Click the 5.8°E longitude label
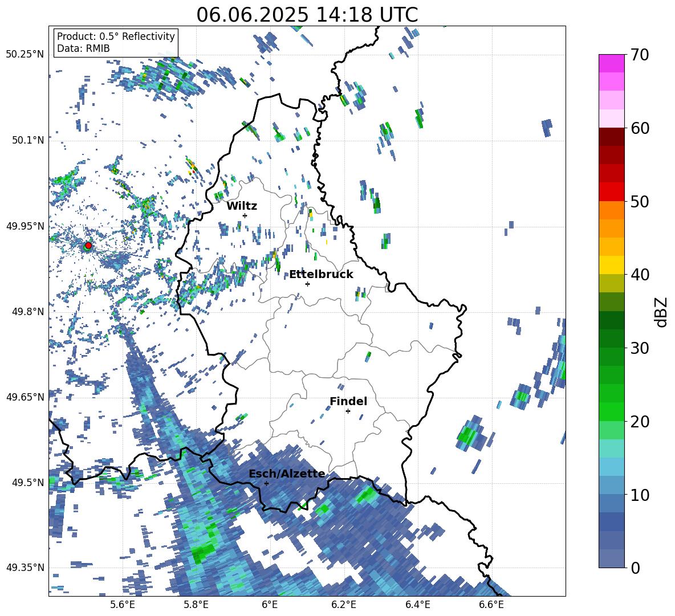Screen dimensions: 675x616 tap(196, 605)
